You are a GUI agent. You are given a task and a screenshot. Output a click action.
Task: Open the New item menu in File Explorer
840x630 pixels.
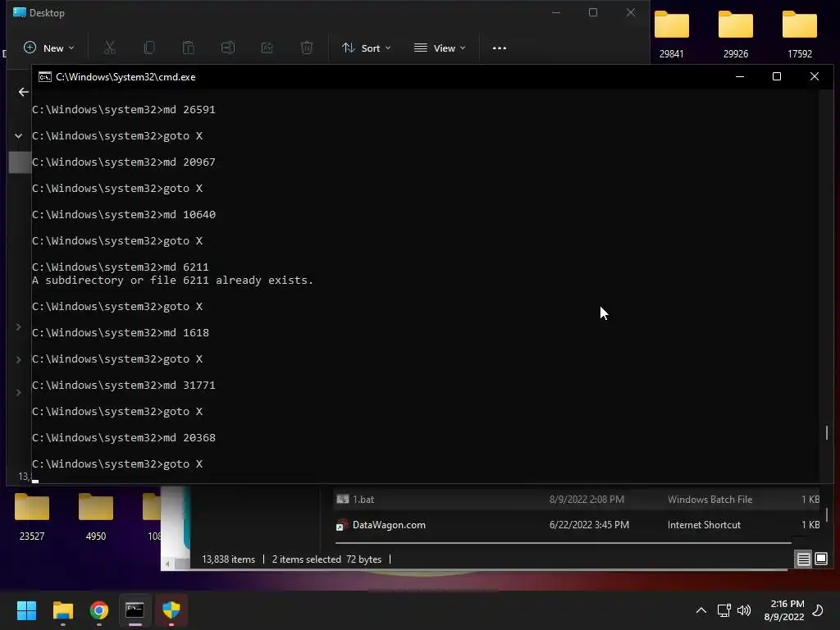[x=48, y=48]
